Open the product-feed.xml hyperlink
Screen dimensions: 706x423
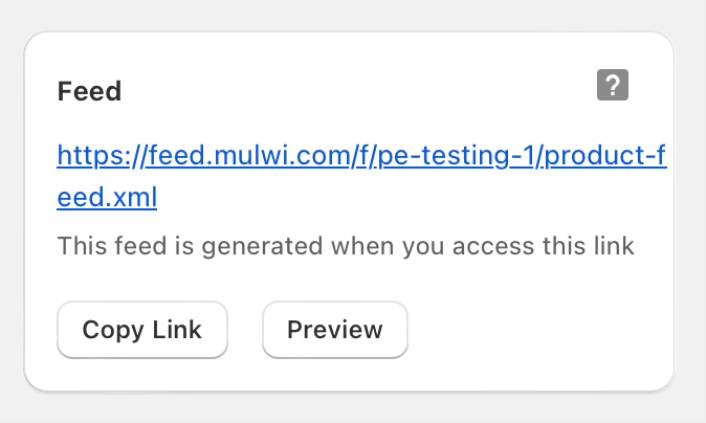coord(361,156)
